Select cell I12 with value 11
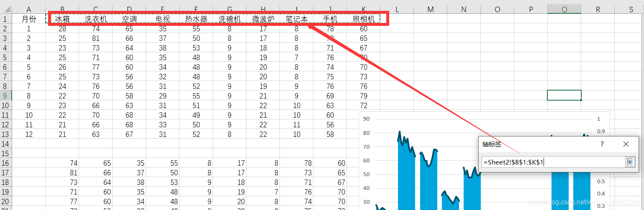This screenshot has width=644, height=210. pyautogui.click(x=297, y=125)
